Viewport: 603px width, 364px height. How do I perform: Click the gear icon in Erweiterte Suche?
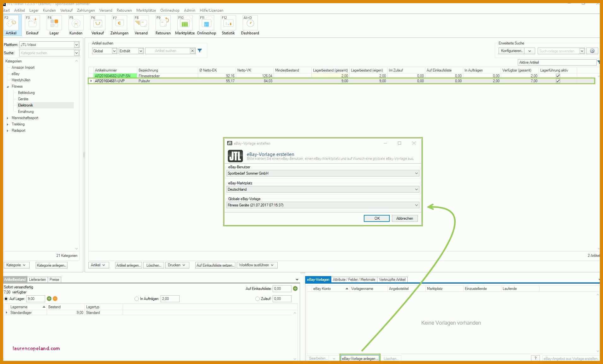[x=592, y=51]
